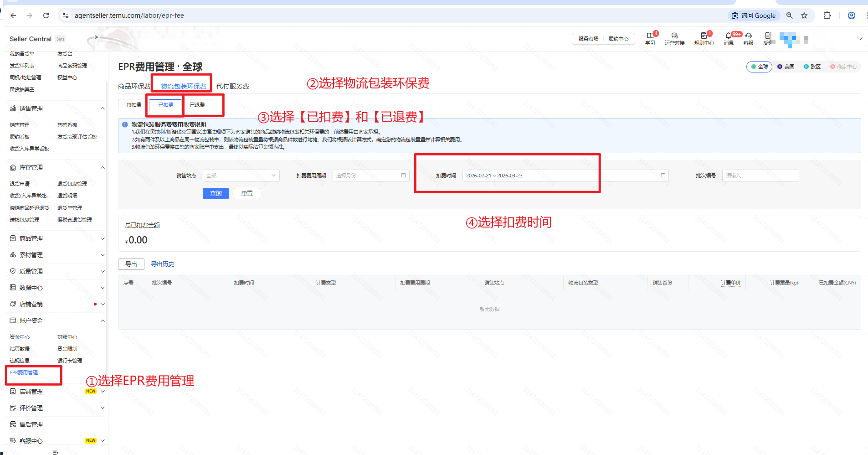This screenshot has height=455, width=868.
Task: Select the 全球 region option
Action: (x=759, y=67)
